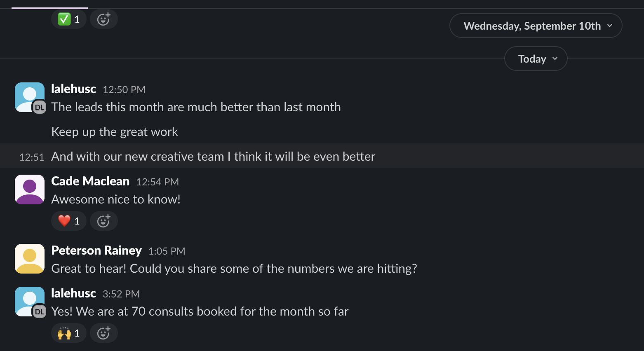Image resolution: width=644 pixels, height=351 pixels.
Task: Click the 3:52 PM message timestamp
Action: point(121,294)
